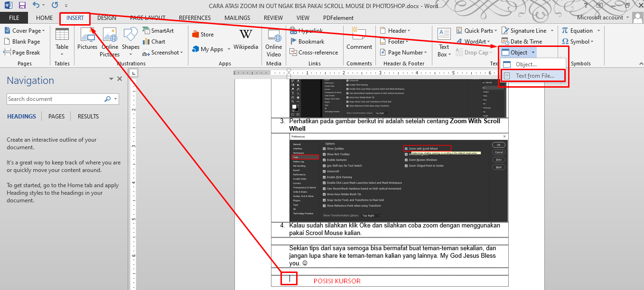Click the ruler tab selector icon
The image size is (644, 290).
coord(133,73)
